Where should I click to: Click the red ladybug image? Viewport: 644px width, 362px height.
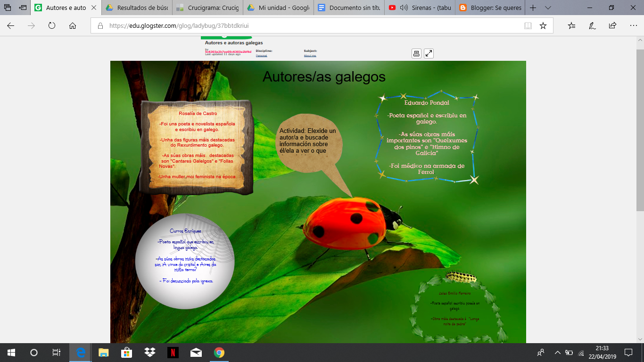pyautogui.click(x=352, y=223)
